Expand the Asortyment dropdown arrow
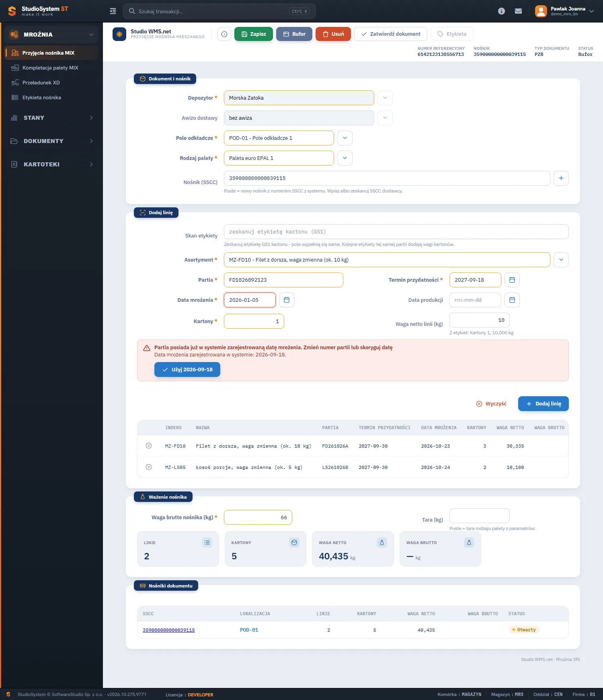 click(x=561, y=260)
